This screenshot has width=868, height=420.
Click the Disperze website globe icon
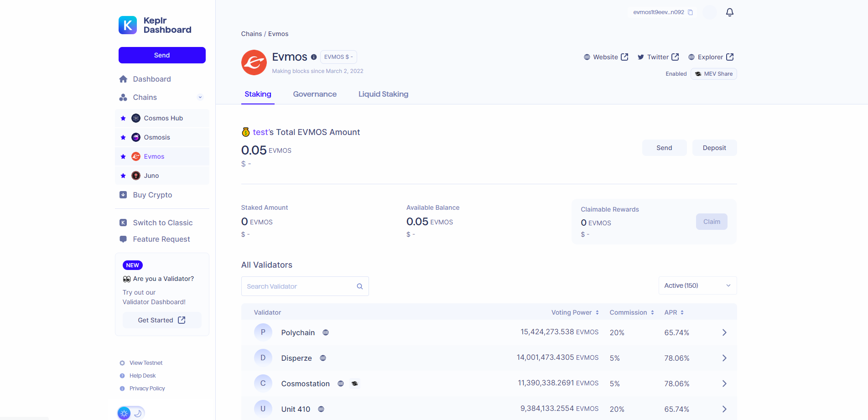323,358
